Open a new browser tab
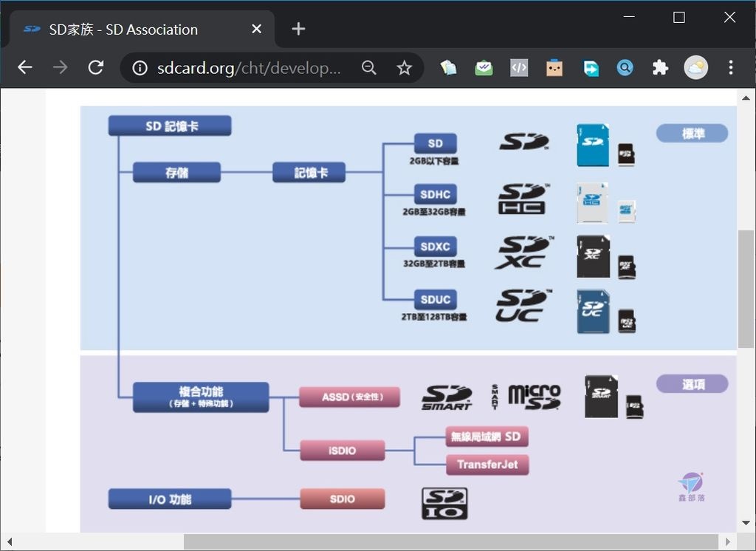The width and height of the screenshot is (756, 551). tap(298, 29)
